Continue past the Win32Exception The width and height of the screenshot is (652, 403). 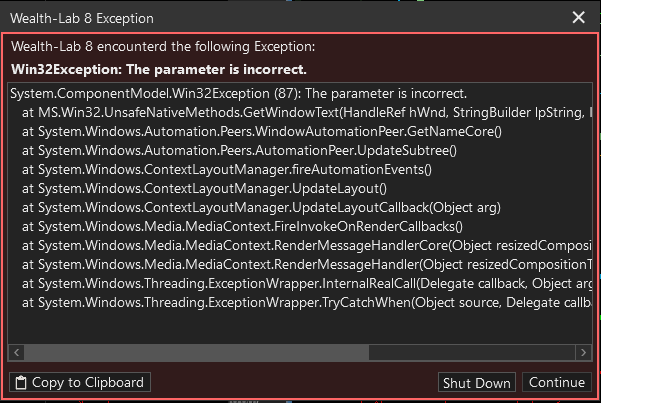tap(557, 382)
